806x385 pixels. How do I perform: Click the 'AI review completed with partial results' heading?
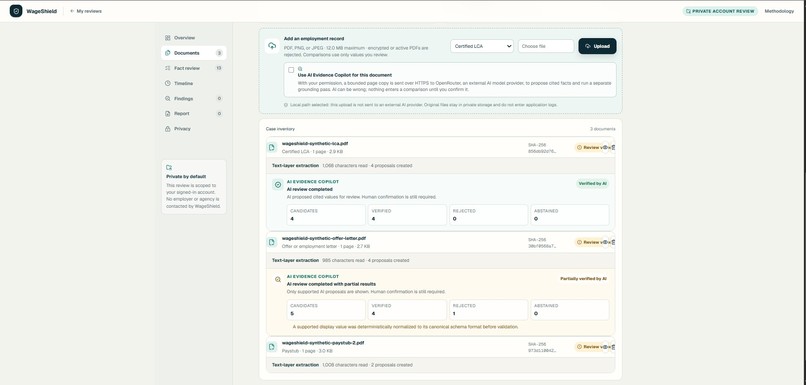(x=331, y=284)
